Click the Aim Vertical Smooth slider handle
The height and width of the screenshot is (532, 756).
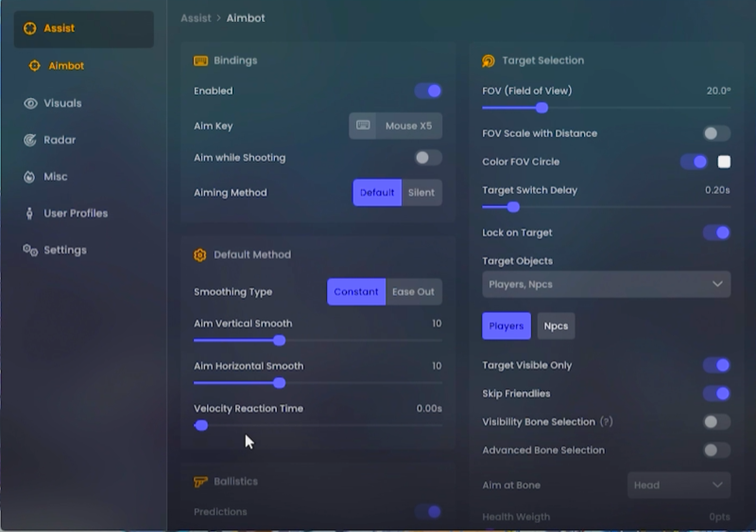279,340
